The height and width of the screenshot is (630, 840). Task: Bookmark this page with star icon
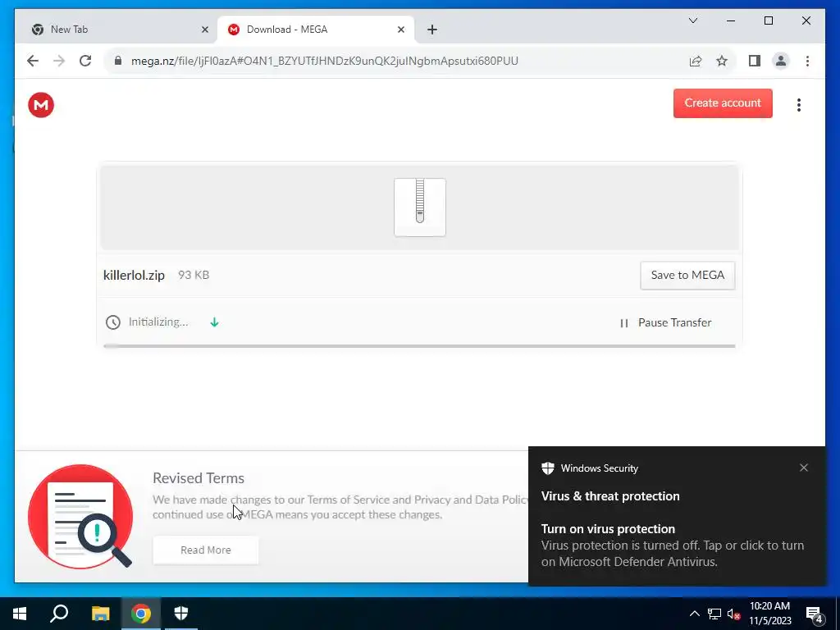click(722, 61)
